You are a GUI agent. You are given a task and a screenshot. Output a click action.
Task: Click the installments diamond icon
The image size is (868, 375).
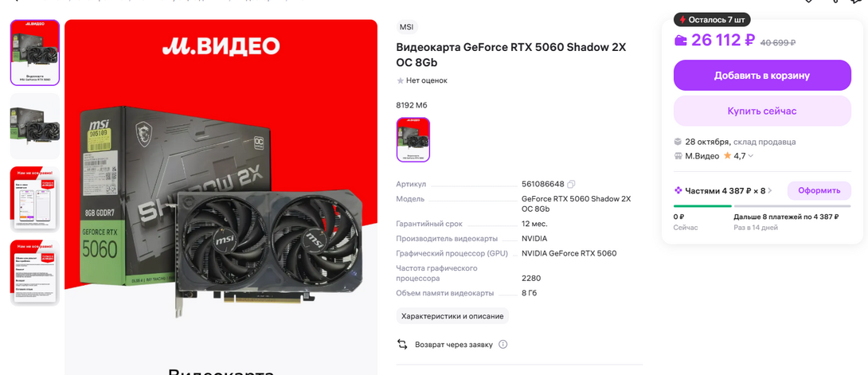pyautogui.click(x=678, y=191)
